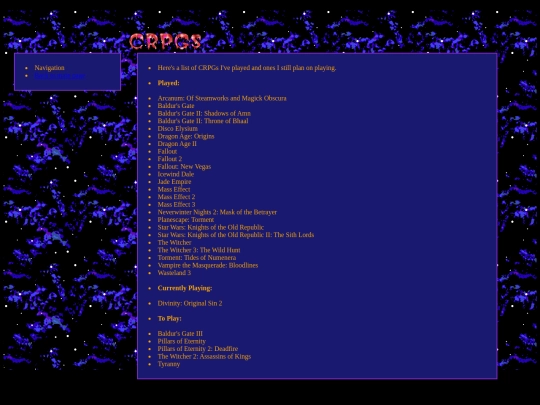Image resolution: width=540 pixels, height=405 pixels.
Task: Click "Dragon Age: Origins" in the list
Action: coord(186,136)
